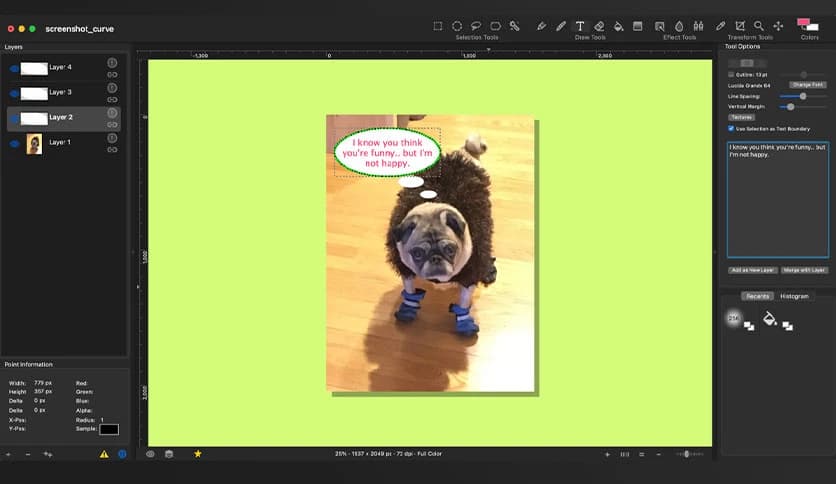Select the Crop transform tool
Screen dimensions: 836x484
coord(740,26)
